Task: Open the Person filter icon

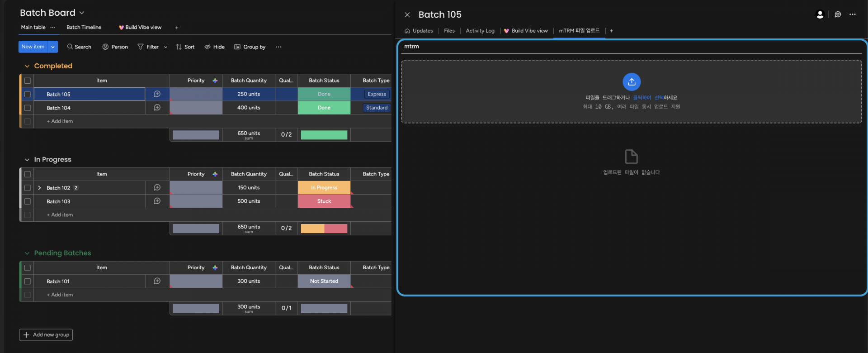Action: coord(105,47)
